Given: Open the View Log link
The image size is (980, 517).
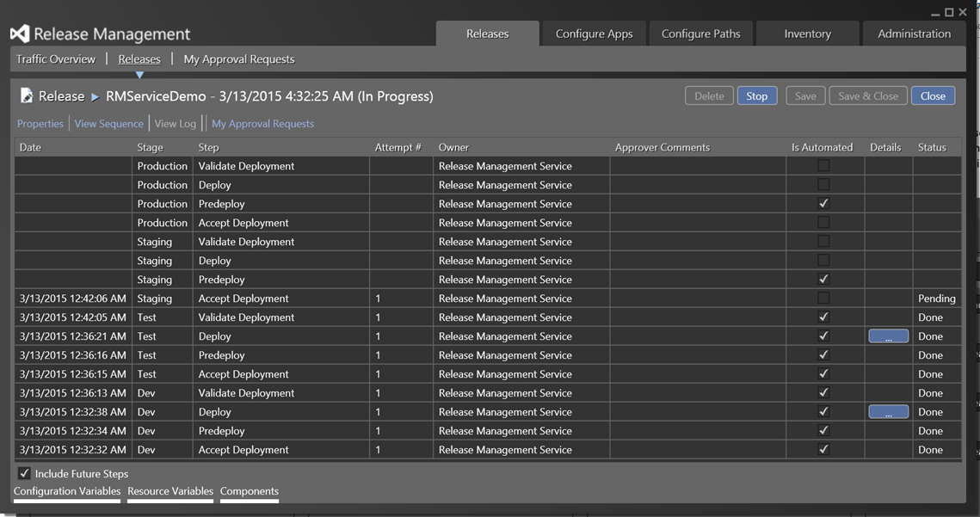Looking at the screenshot, I should [175, 124].
